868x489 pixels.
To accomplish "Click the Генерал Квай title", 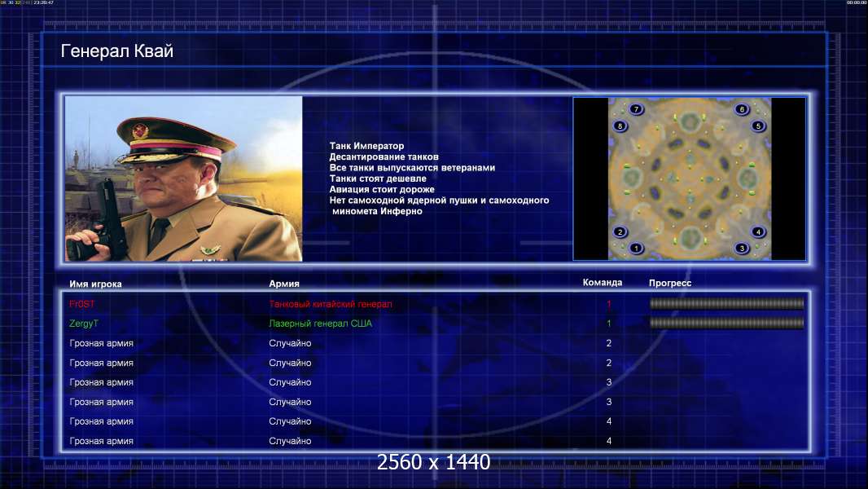I will coord(116,51).
